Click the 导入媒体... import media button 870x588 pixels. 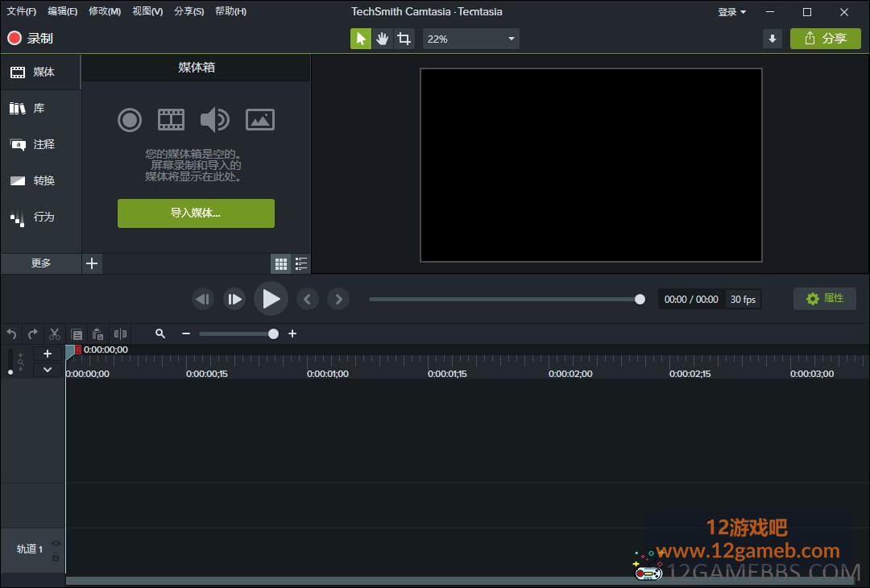[x=196, y=213]
